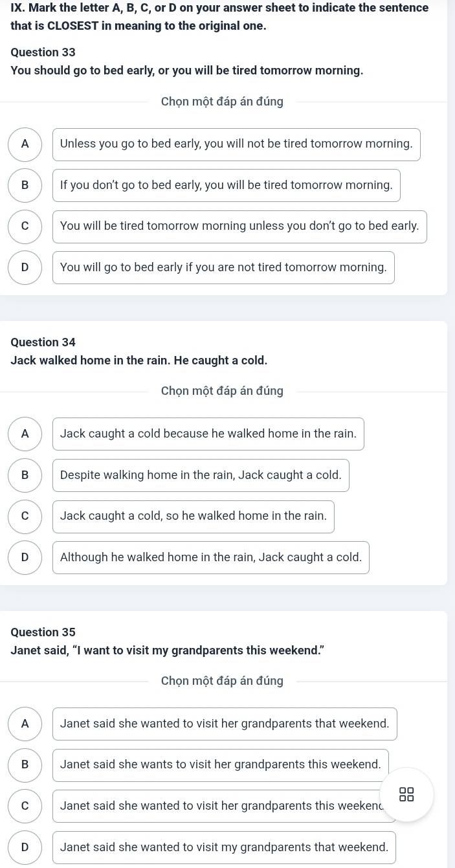Select option B for Question 33
The image size is (455, 868).
pos(25,186)
